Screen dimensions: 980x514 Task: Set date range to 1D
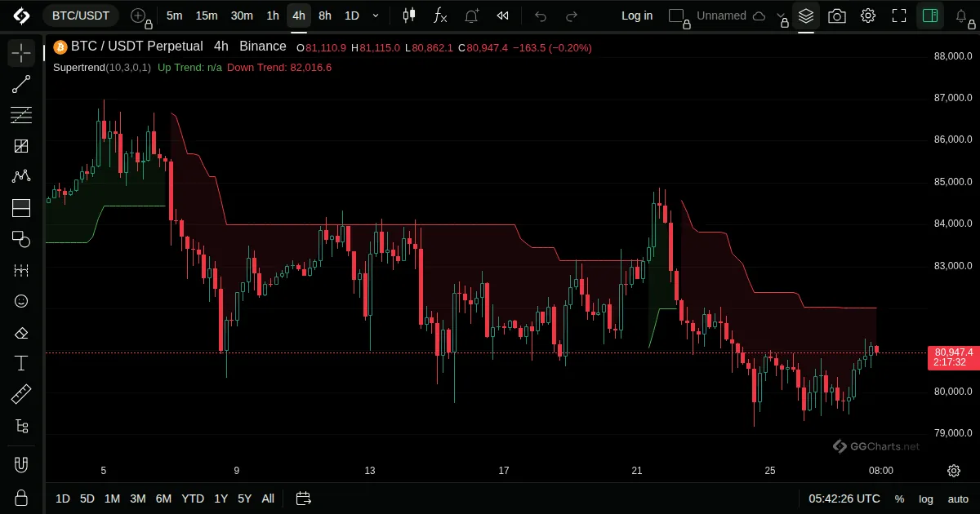pos(63,498)
